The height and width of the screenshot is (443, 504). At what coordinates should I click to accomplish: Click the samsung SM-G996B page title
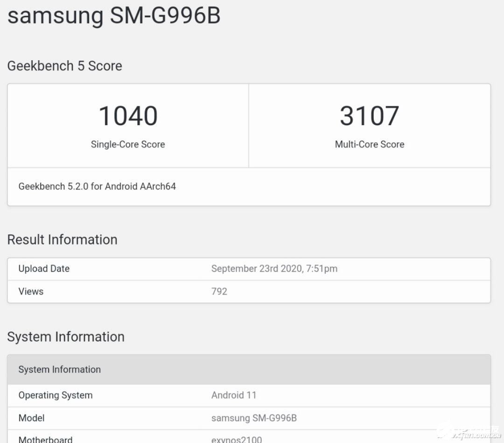click(x=114, y=16)
